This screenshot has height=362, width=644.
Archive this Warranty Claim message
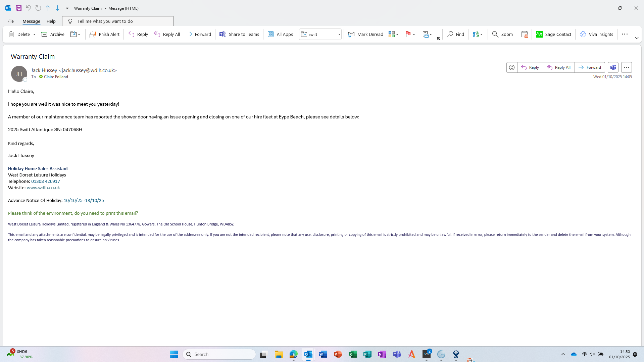[53, 34]
